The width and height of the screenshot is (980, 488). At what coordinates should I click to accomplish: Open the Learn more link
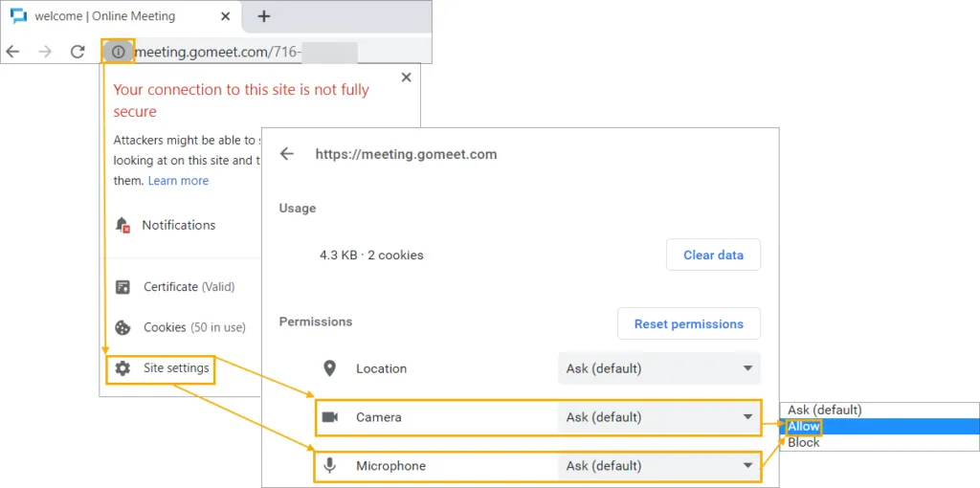pos(178,181)
